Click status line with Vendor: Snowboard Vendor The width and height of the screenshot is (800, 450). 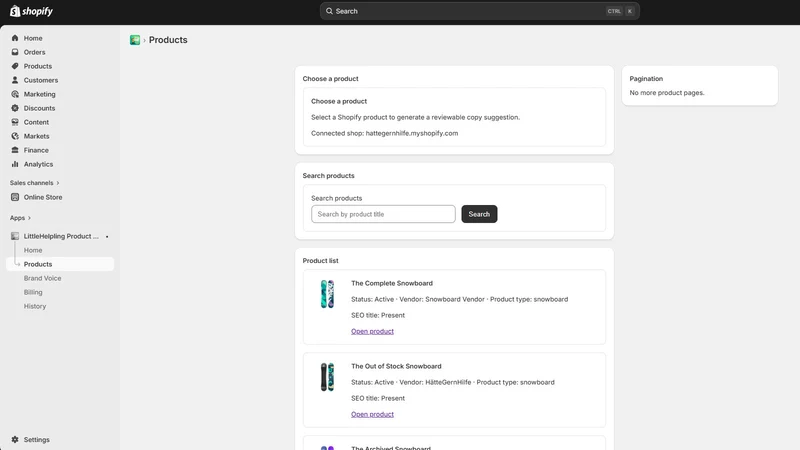pyautogui.click(x=459, y=299)
